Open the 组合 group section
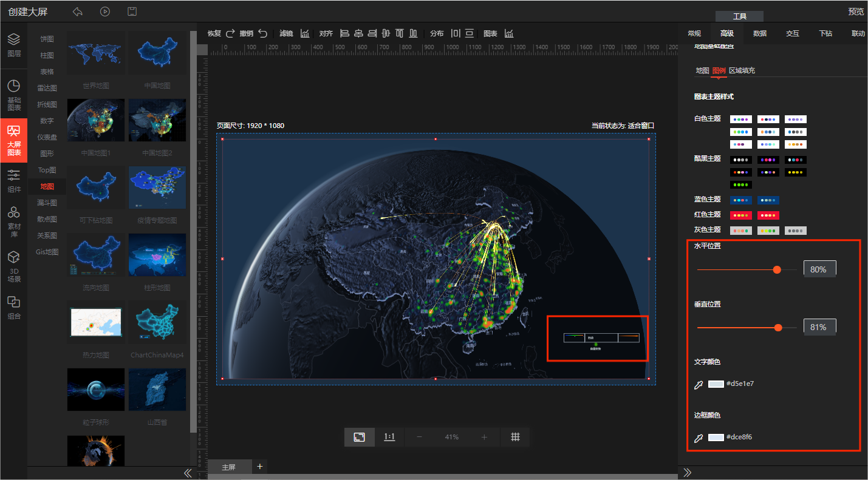This screenshot has height=480, width=868. [x=14, y=308]
